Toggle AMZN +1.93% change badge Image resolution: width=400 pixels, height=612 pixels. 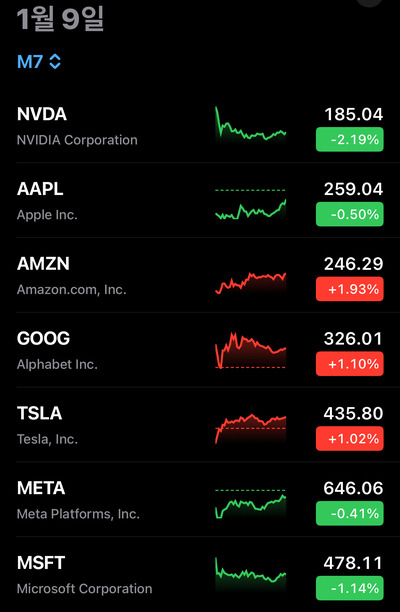point(350,289)
